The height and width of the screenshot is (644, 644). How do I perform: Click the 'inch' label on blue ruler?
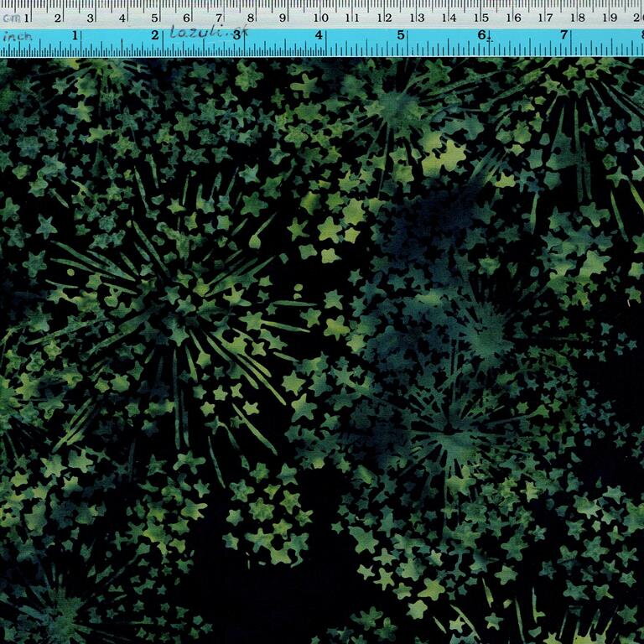coord(17,37)
